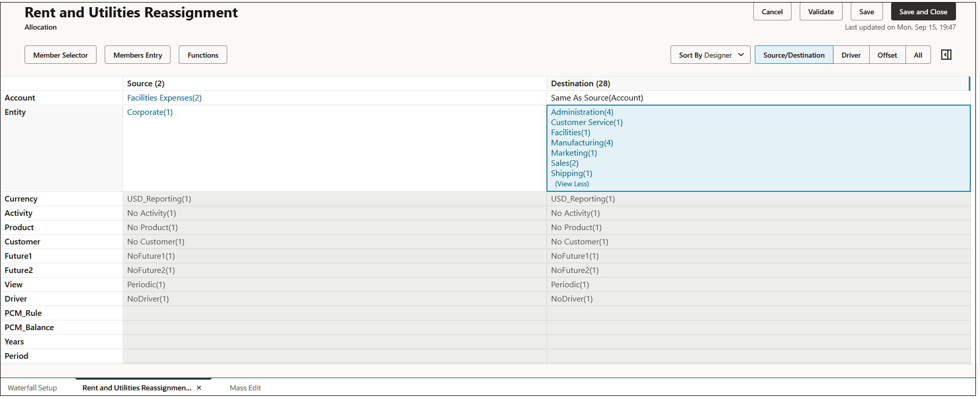This screenshot has width=980, height=398.
Task: Click the Members Entry button
Action: [137, 55]
